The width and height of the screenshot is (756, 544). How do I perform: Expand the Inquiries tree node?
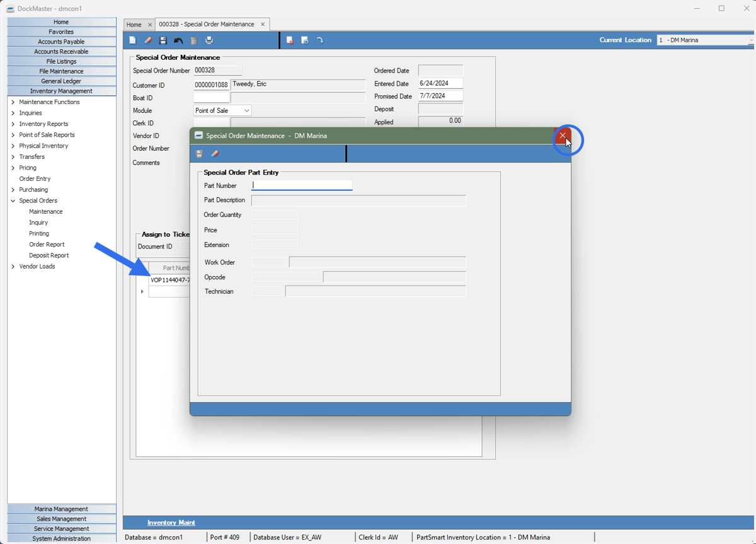(x=13, y=113)
